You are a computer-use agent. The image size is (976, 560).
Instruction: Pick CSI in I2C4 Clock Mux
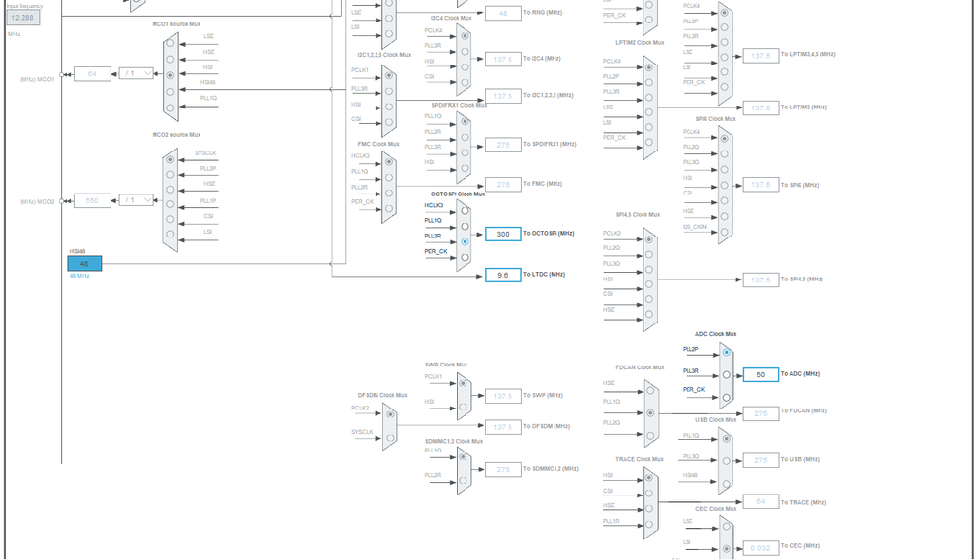point(465,83)
